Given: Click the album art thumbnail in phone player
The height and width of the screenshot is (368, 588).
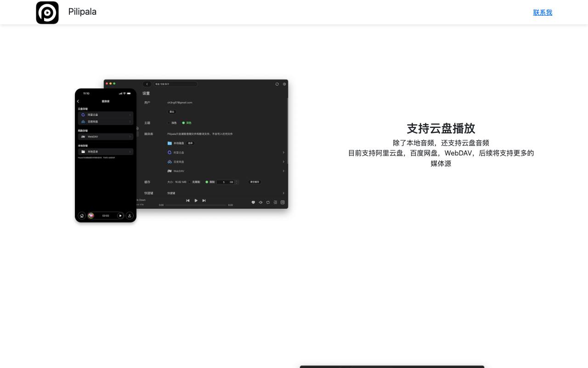Looking at the screenshot, I should 91,216.
